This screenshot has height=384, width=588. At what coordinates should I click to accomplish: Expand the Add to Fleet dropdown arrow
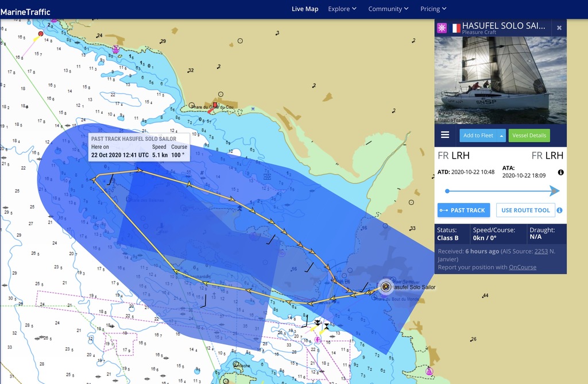click(501, 136)
